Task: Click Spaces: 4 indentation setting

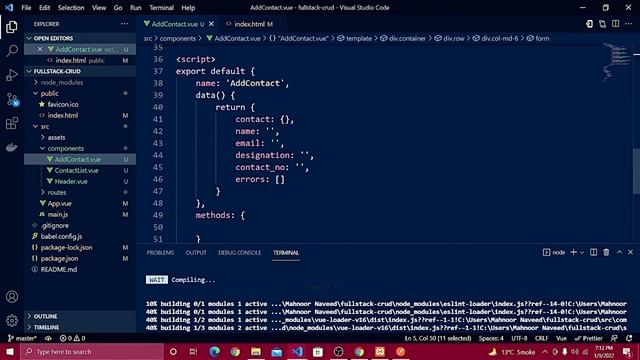Action: tap(491, 338)
